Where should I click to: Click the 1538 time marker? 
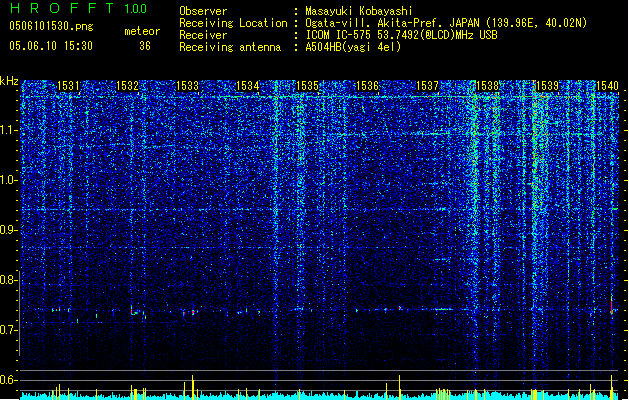coord(487,86)
